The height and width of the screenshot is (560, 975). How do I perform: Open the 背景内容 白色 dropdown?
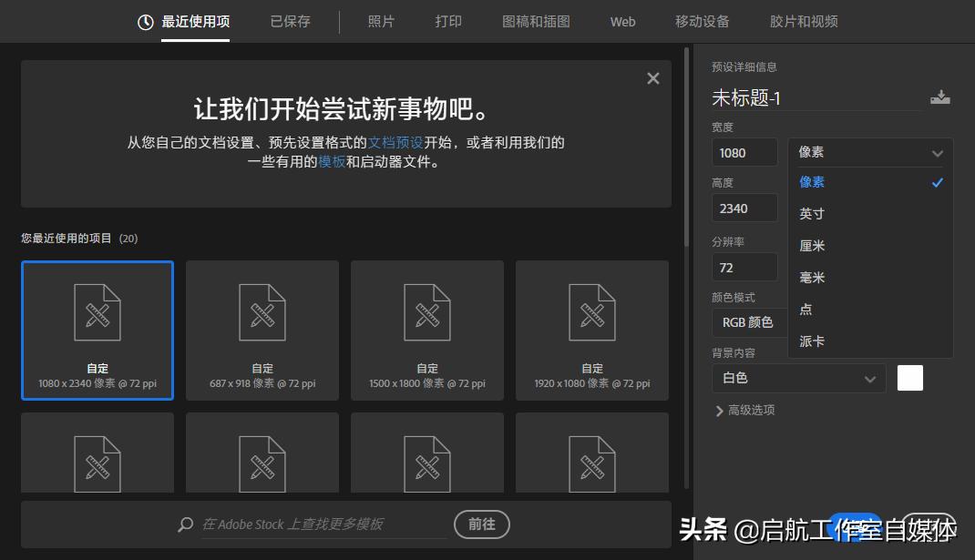tap(798, 377)
